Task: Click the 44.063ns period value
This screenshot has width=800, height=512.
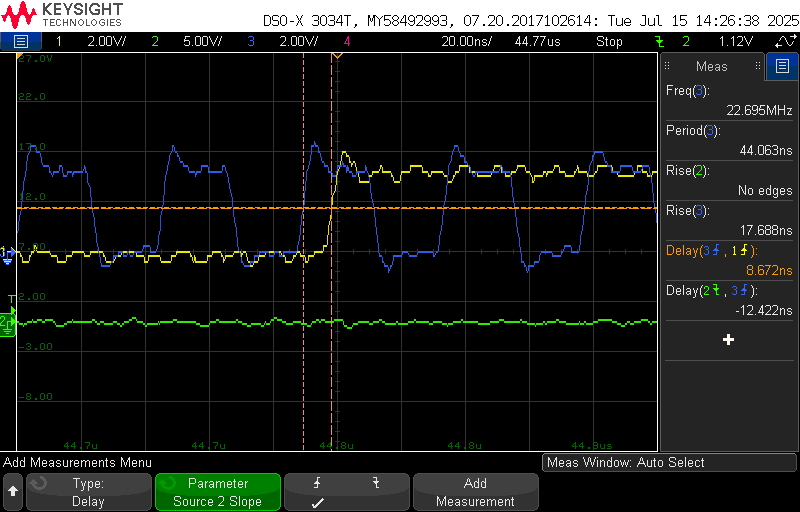Action: coord(766,150)
